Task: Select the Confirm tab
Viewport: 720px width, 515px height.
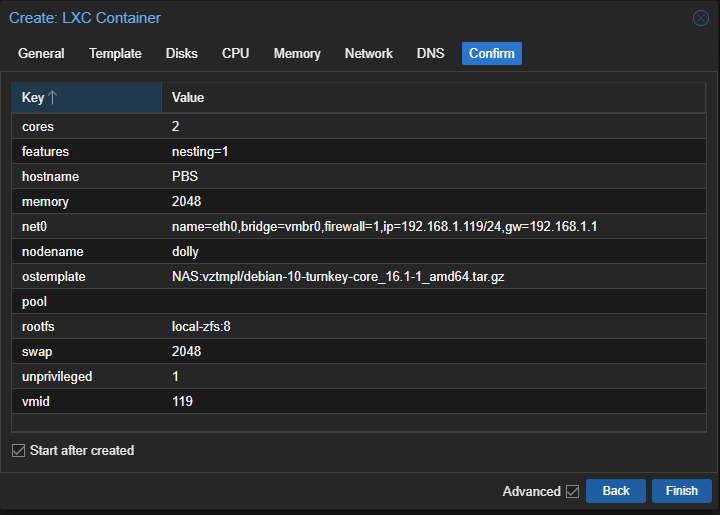Action: [x=492, y=54]
